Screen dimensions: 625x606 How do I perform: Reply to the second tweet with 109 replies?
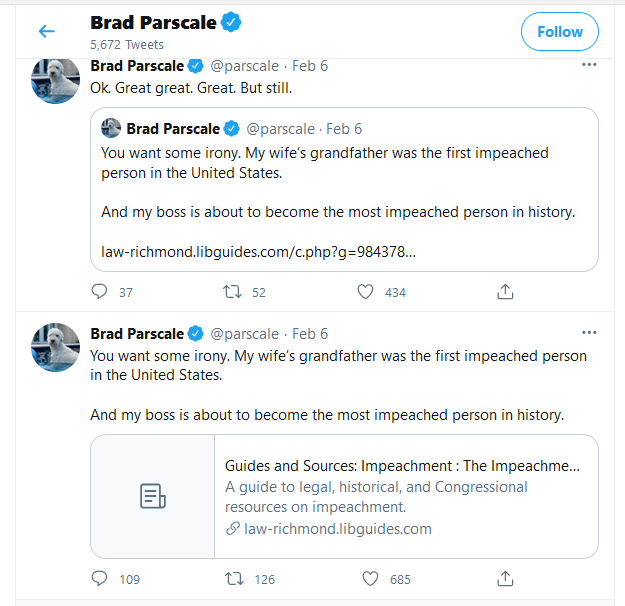[99, 579]
